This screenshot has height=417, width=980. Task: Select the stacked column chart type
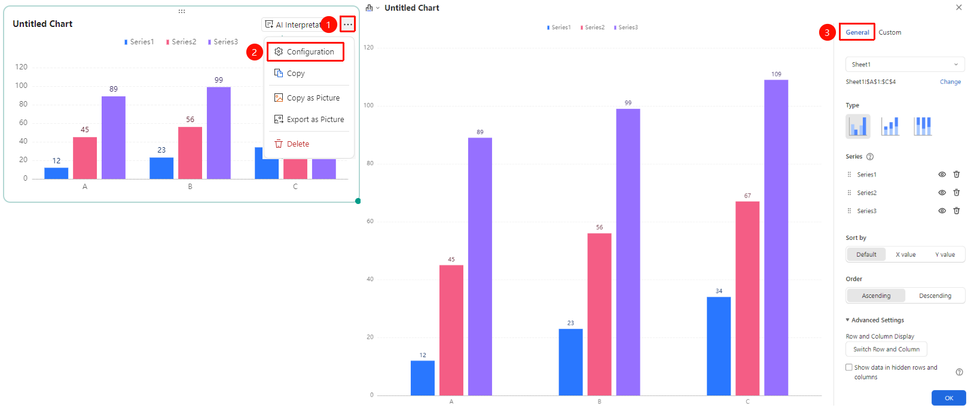(x=890, y=126)
